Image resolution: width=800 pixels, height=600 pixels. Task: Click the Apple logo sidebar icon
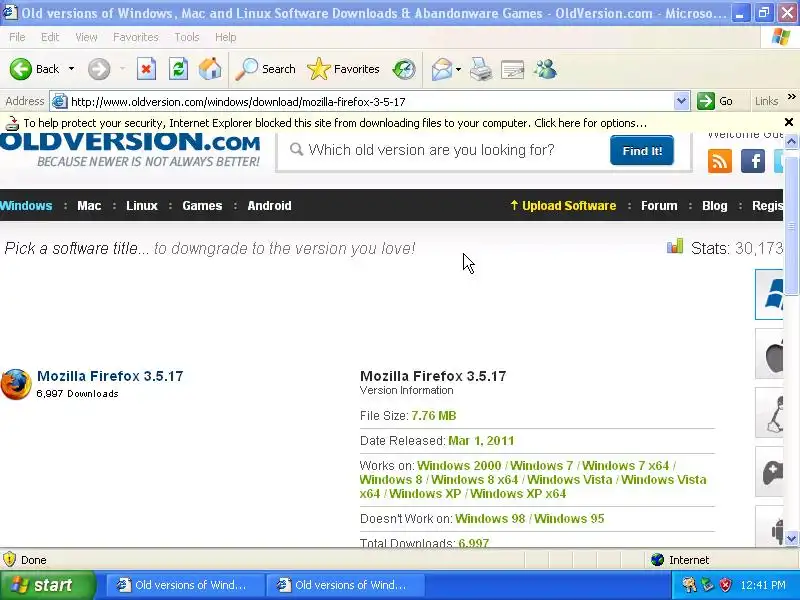coord(769,354)
